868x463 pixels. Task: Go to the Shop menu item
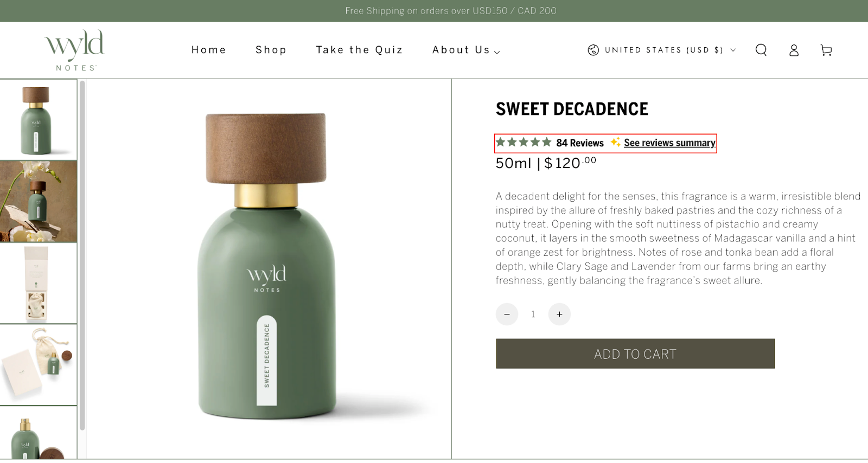click(271, 50)
